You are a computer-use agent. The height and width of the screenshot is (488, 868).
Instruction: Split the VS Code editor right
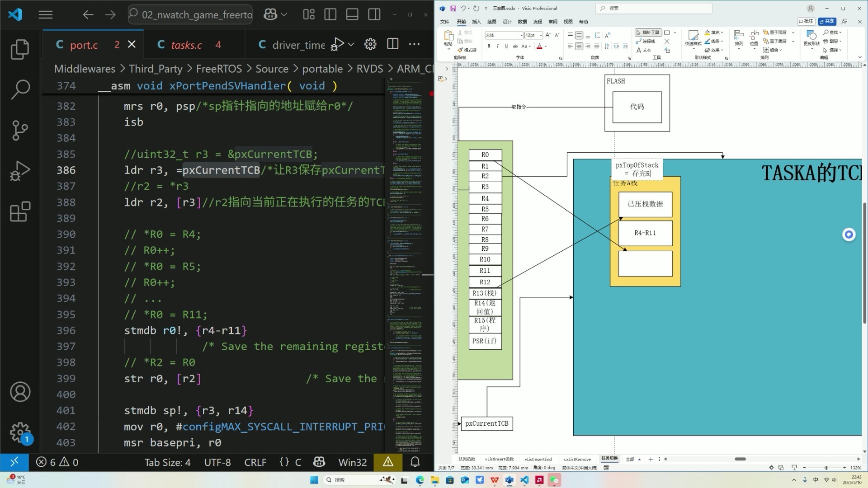coord(393,44)
